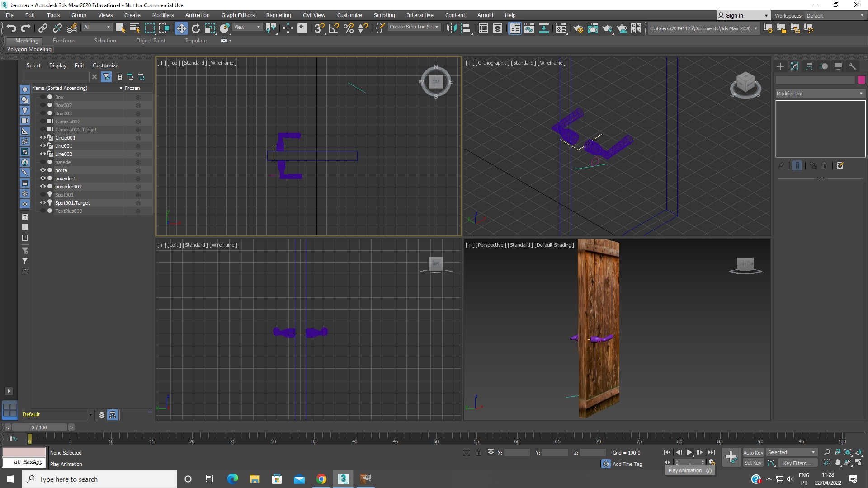This screenshot has height=488, width=868.
Task: Open the Modifiers menu
Action: 163,15
